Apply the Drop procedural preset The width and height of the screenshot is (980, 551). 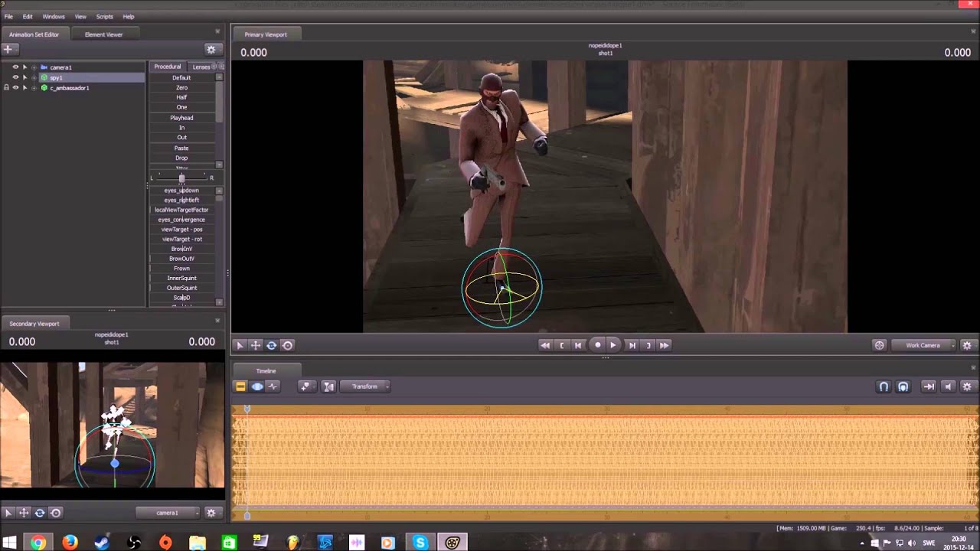[181, 158]
